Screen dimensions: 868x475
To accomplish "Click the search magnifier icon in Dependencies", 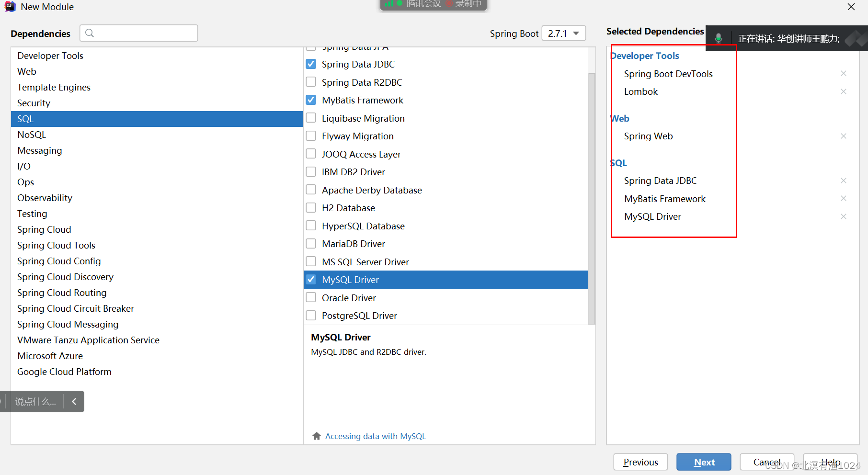I will (x=90, y=33).
